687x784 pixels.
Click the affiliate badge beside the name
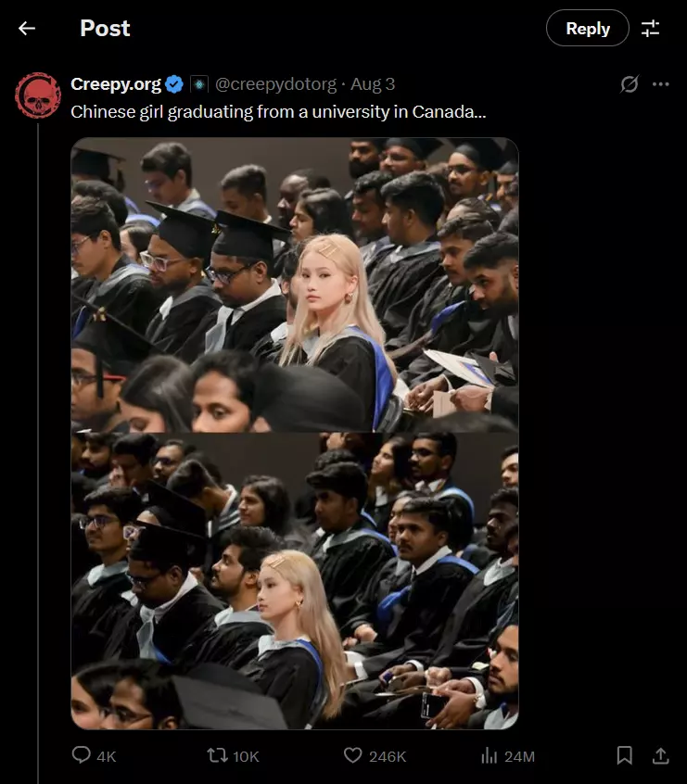(x=199, y=84)
